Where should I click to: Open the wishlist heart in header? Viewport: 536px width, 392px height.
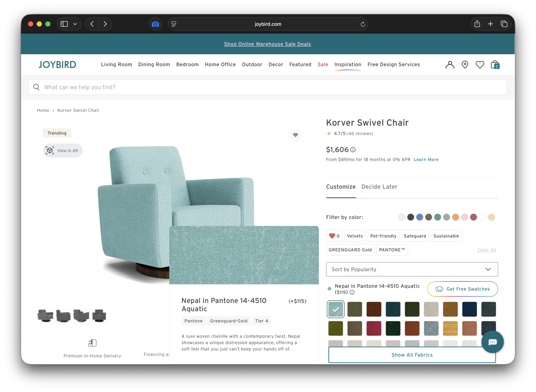[x=480, y=65]
